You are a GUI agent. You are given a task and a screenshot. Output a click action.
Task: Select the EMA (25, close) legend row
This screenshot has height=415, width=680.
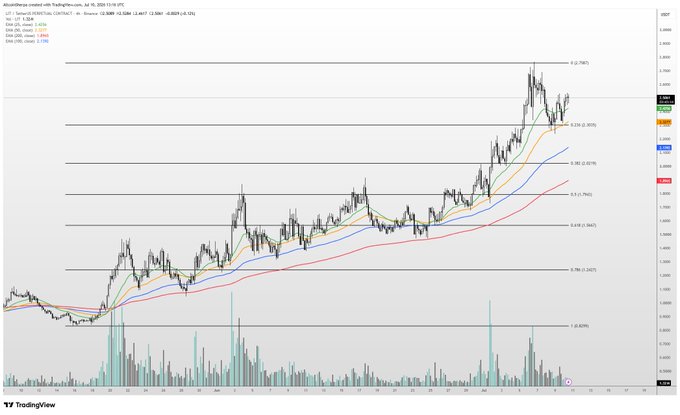point(26,25)
